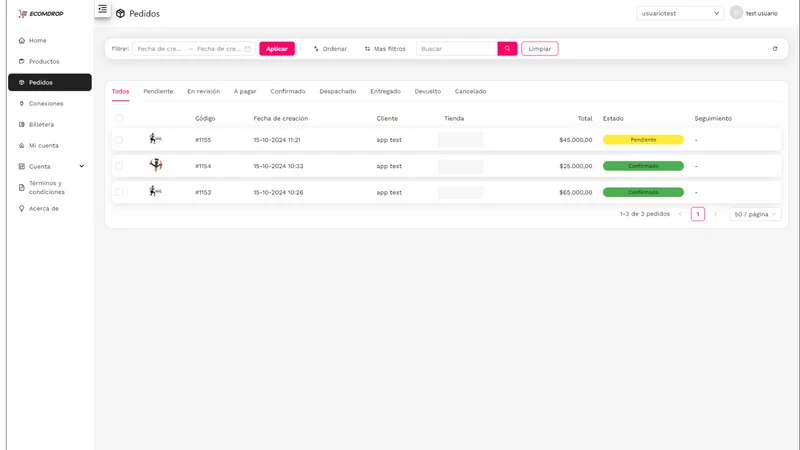The width and height of the screenshot is (800, 450).
Task: Open Productos in the sidebar
Action: point(49,61)
